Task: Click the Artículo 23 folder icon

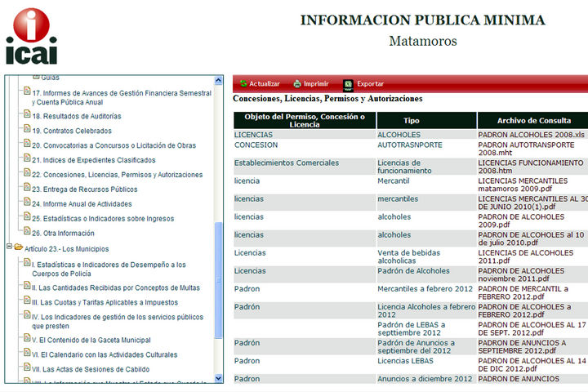Action: click(18, 248)
